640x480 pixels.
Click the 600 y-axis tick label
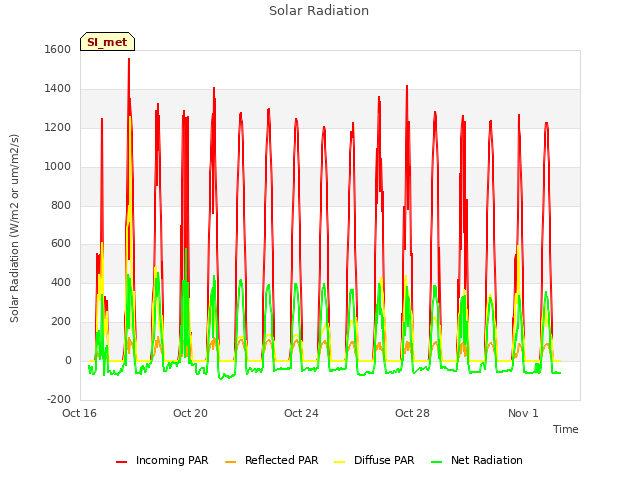(61, 244)
